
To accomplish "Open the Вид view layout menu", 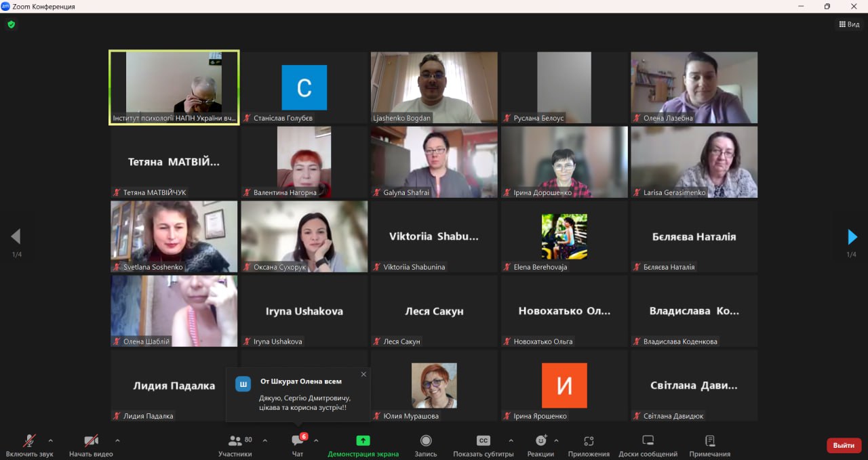I will 849,24.
